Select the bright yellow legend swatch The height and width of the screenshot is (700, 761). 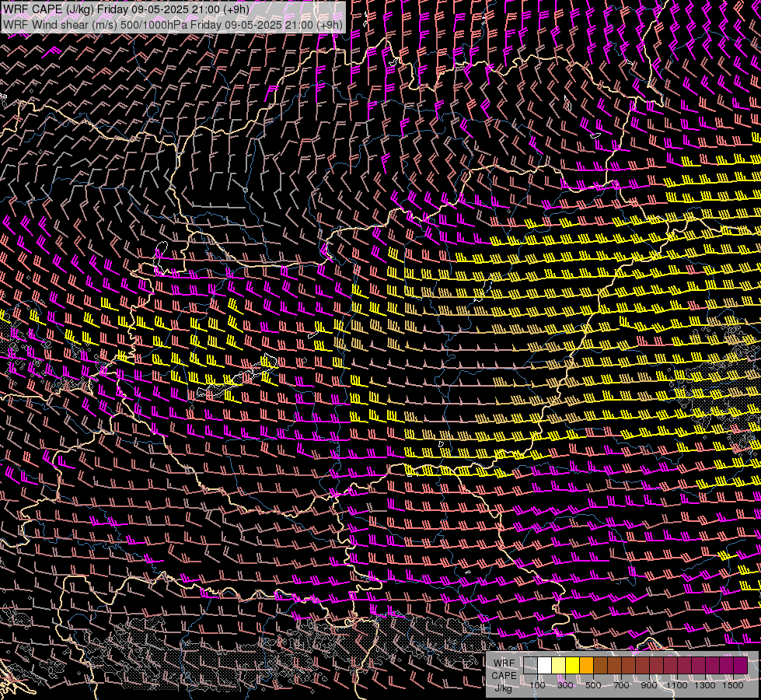tap(573, 666)
